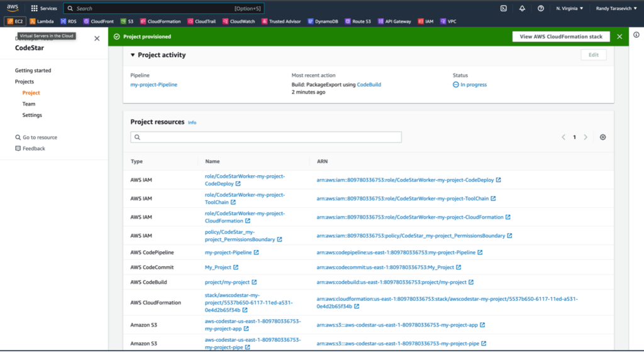Open IAM favorite shortcut
The image size is (644, 353).
426,21
